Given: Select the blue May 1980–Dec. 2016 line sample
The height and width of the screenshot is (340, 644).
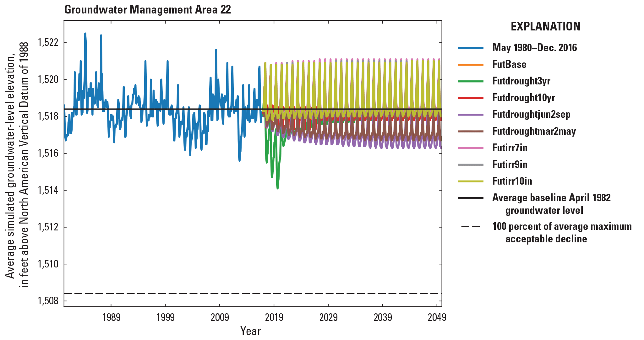Looking at the screenshot, I should point(471,48).
